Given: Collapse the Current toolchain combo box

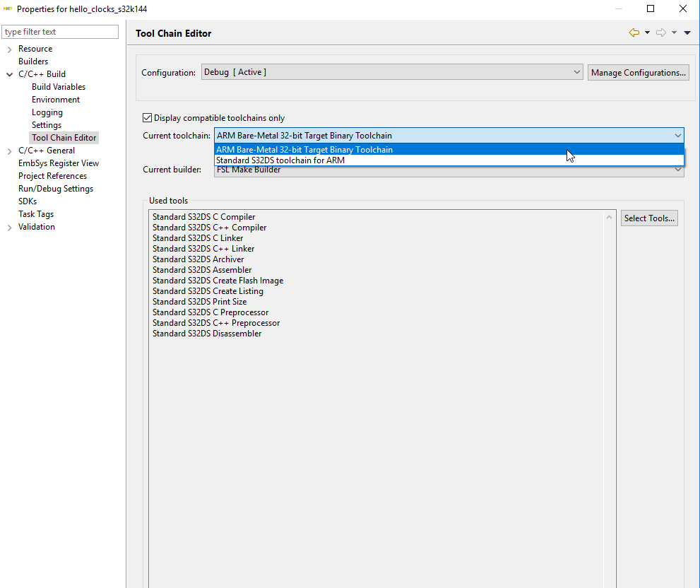Looking at the screenshot, I should click(449, 136).
